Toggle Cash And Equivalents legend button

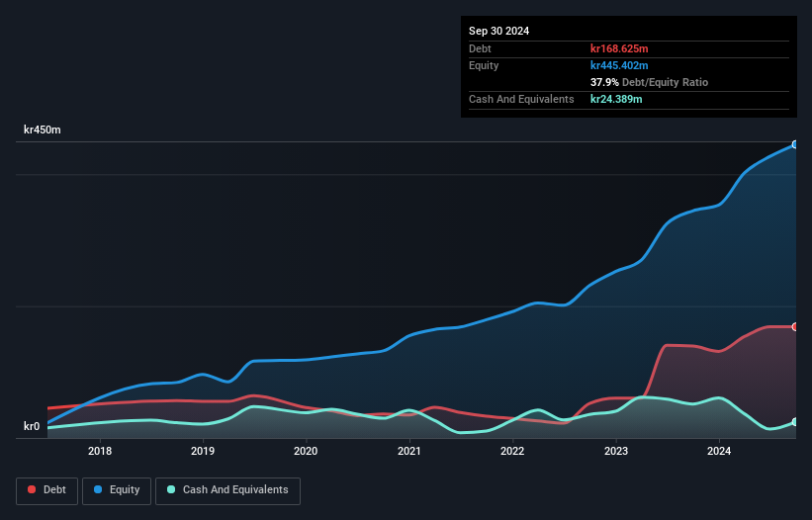pyautogui.click(x=227, y=490)
